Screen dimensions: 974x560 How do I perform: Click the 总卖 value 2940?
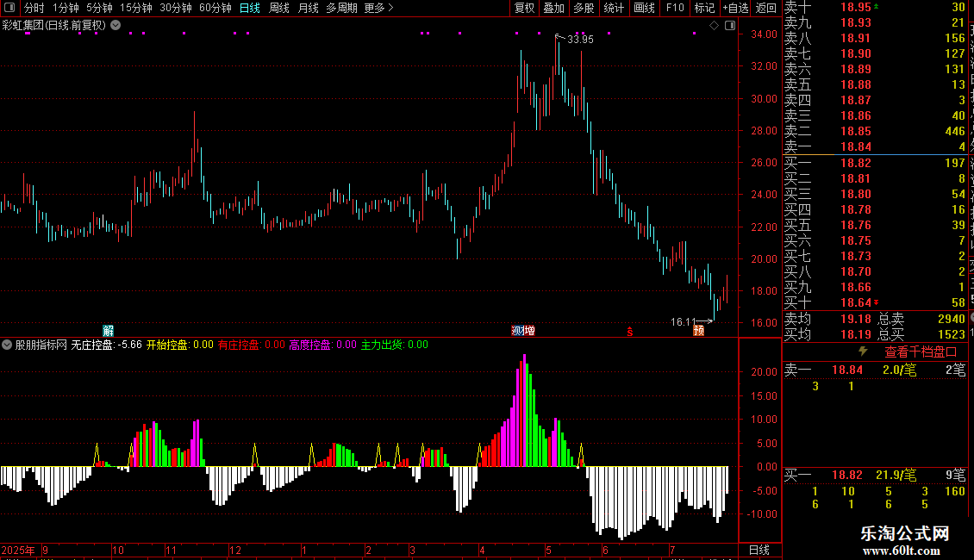[952, 319]
